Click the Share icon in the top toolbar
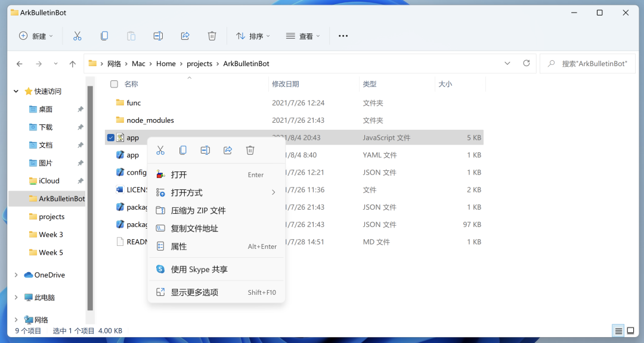The image size is (644, 343). [x=185, y=36]
